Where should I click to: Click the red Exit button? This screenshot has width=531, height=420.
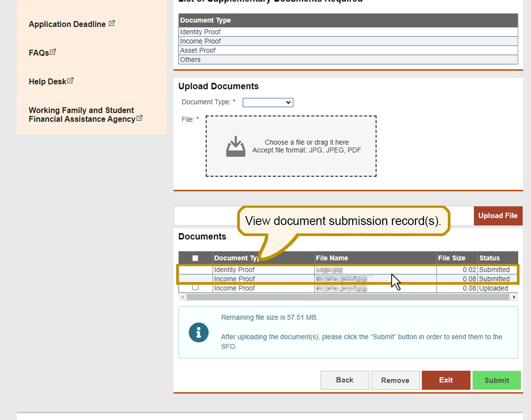pos(446,380)
